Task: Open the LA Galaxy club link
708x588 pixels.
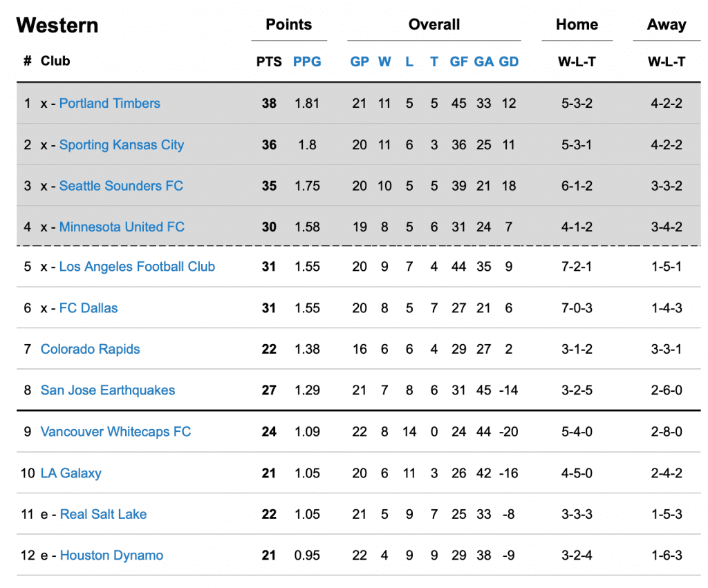Action: 71,473
